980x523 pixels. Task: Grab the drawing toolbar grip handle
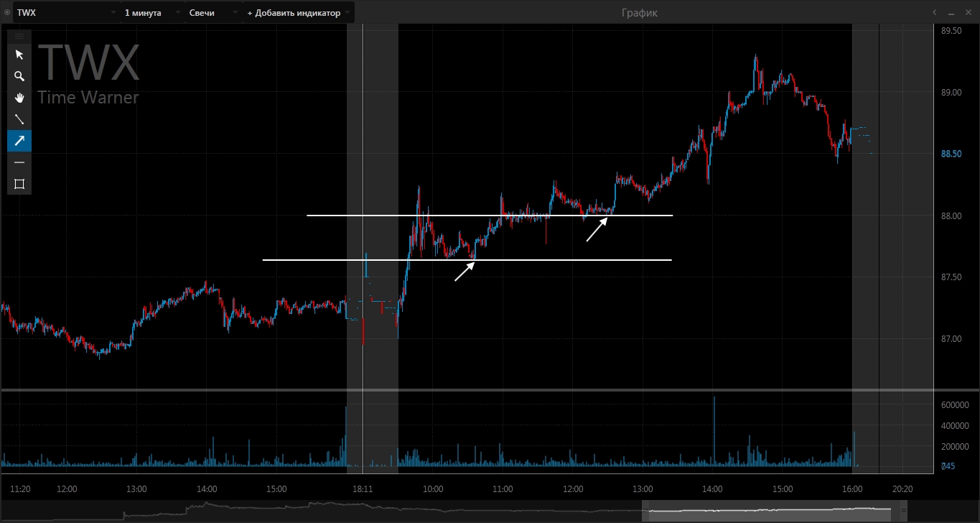(x=19, y=36)
